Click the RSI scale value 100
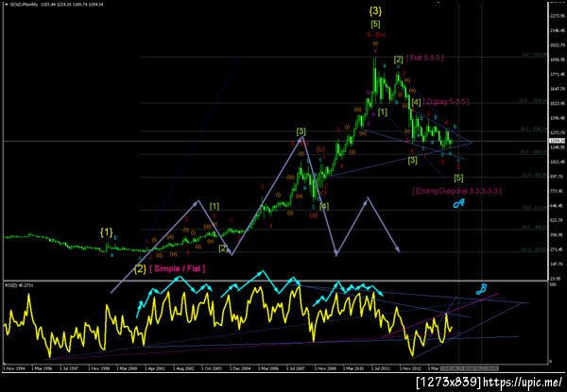 coord(553,285)
